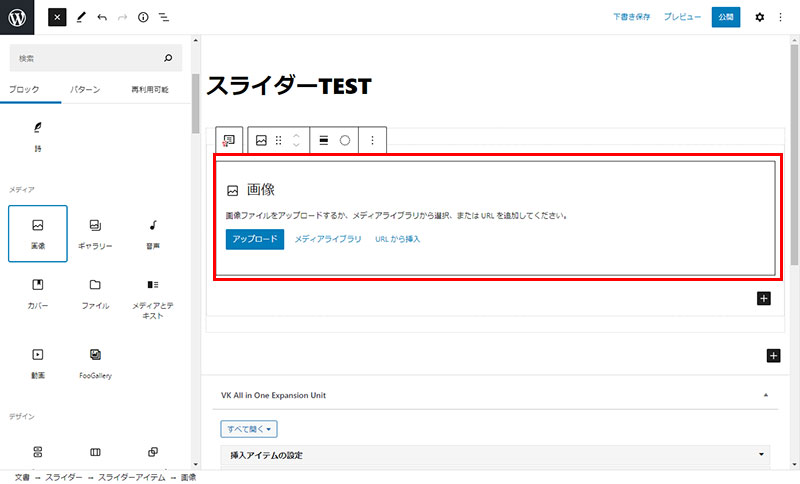
Task: Expand the すべて開く dropdown button
Action: pos(249,428)
